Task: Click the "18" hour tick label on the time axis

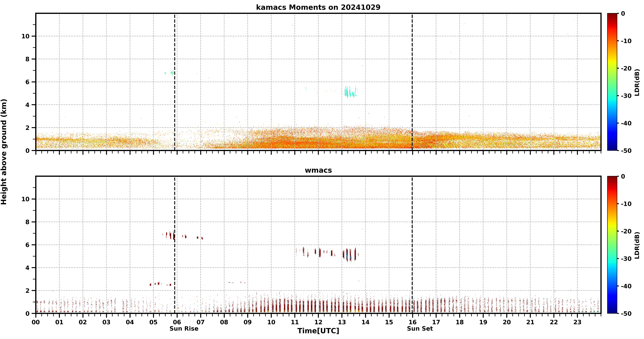Action: (x=460, y=322)
